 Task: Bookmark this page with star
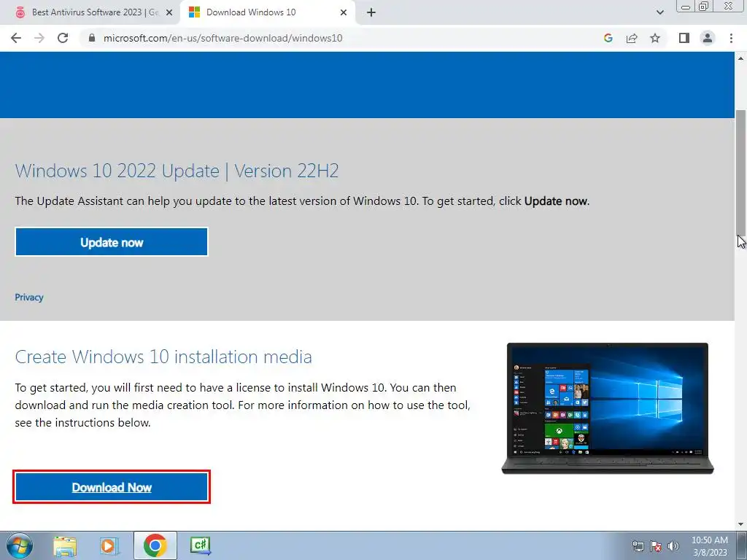[x=655, y=38]
